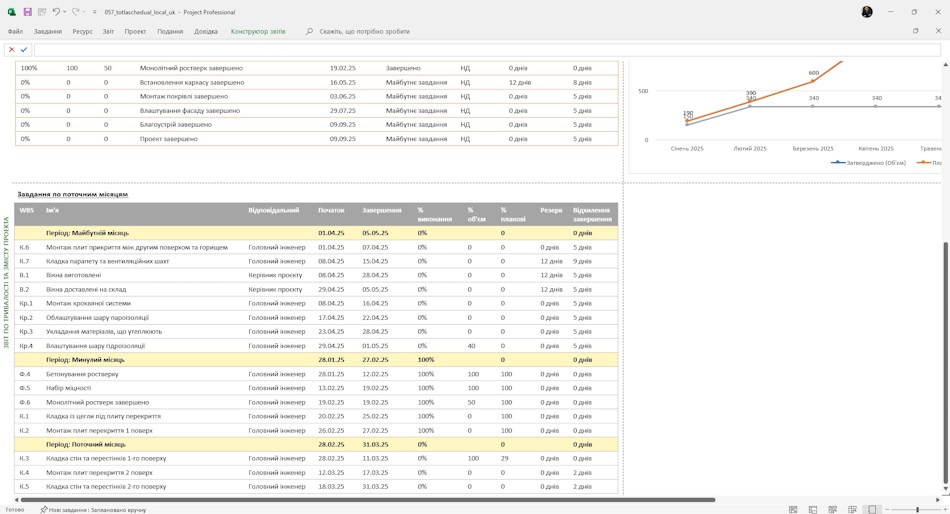Save the project with the Save icon
Screen dimensions: 950x514
pos(27,12)
